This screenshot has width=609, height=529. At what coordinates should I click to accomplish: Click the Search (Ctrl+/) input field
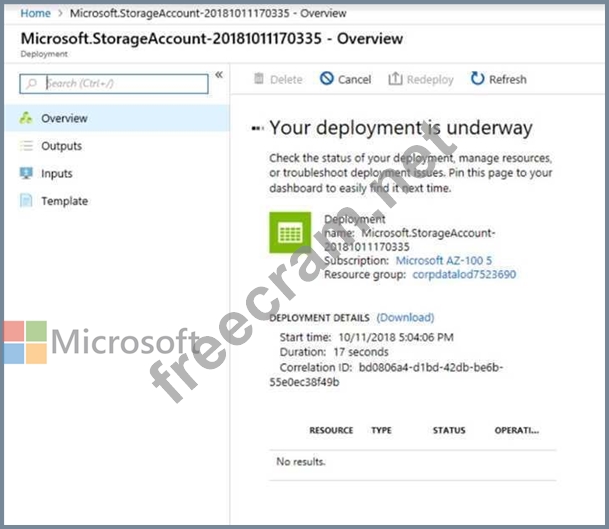(x=114, y=84)
